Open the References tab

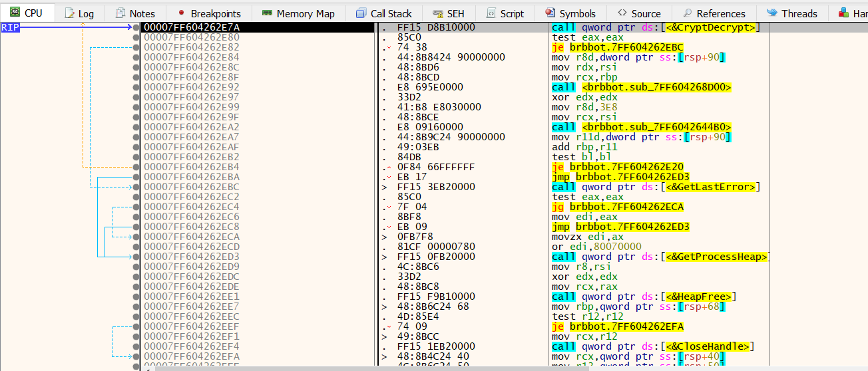713,13
